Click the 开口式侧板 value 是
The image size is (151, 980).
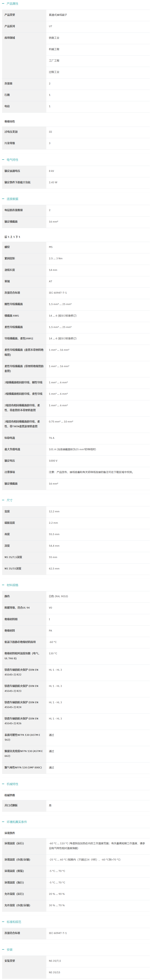[x=50, y=805]
